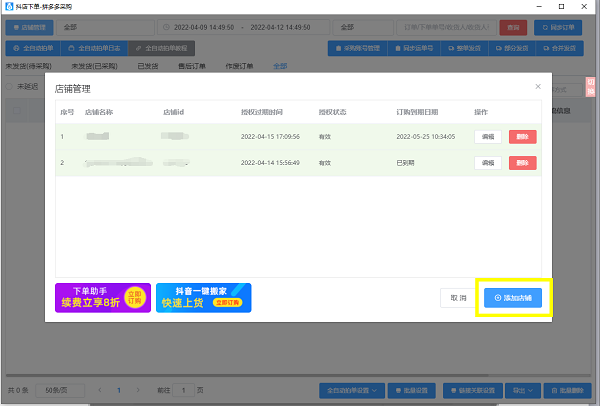Open the 下单助手 续费立享8折 banner
The width and height of the screenshot is (600, 406).
tap(103, 297)
